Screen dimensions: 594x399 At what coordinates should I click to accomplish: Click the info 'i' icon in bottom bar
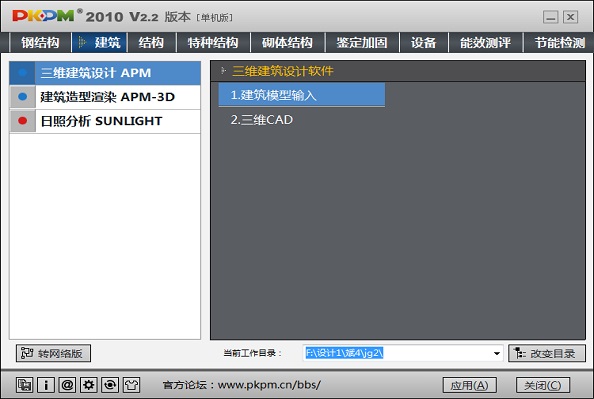point(46,385)
